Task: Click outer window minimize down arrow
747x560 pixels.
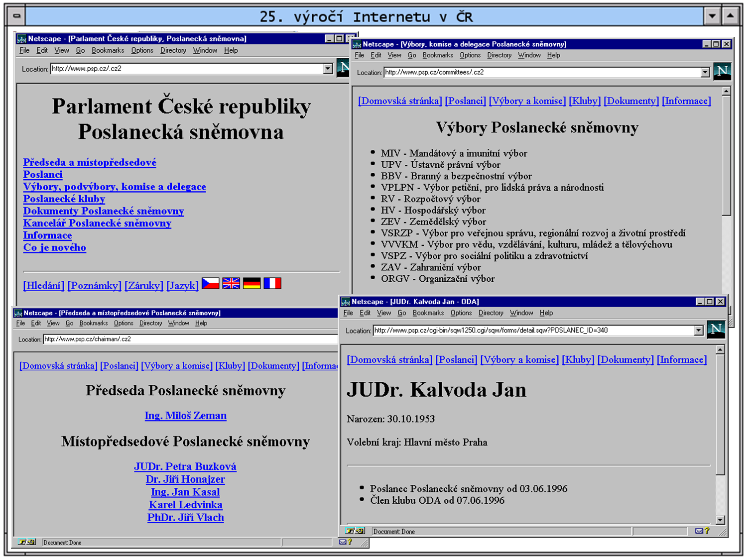Action: pyautogui.click(x=713, y=16)
